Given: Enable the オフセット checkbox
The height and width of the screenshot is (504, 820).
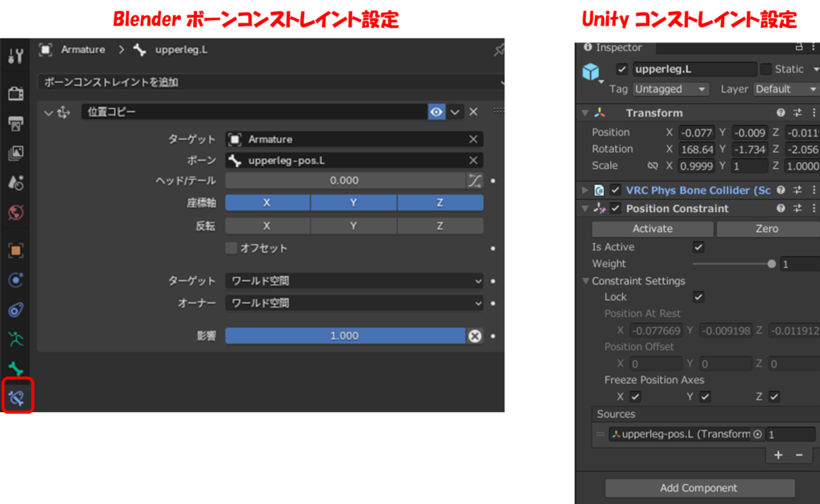Looking at the screenshot, I should click(231, 248).
